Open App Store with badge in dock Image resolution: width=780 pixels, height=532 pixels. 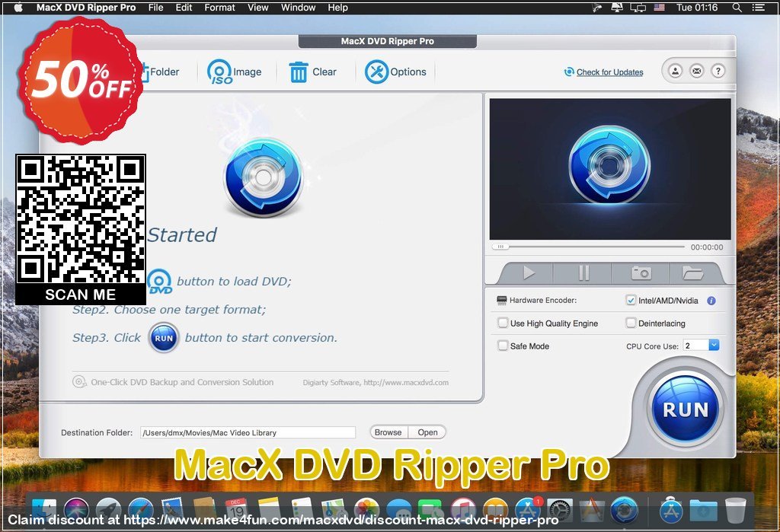[528, 510]
